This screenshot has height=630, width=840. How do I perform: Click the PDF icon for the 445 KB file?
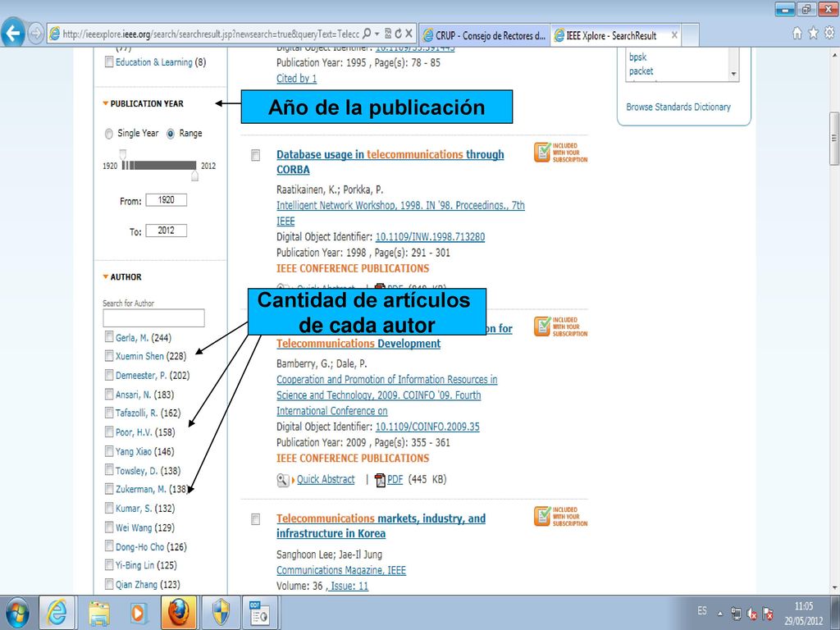click(x=380, y=480)
